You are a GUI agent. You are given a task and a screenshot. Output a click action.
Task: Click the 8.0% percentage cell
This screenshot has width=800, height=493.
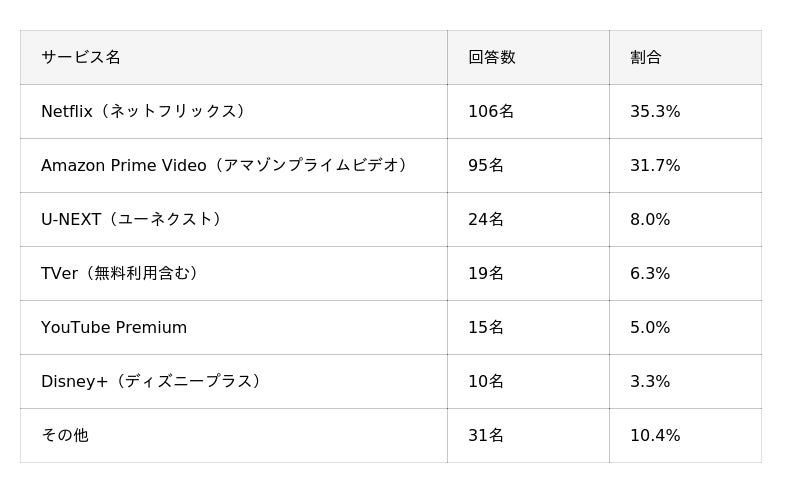pos(650,220)
